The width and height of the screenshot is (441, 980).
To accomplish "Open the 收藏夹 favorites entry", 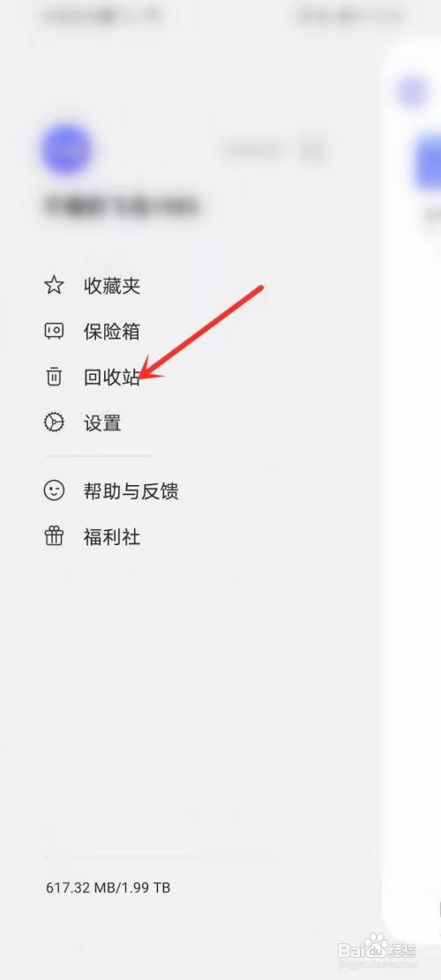I will (112, 287).
